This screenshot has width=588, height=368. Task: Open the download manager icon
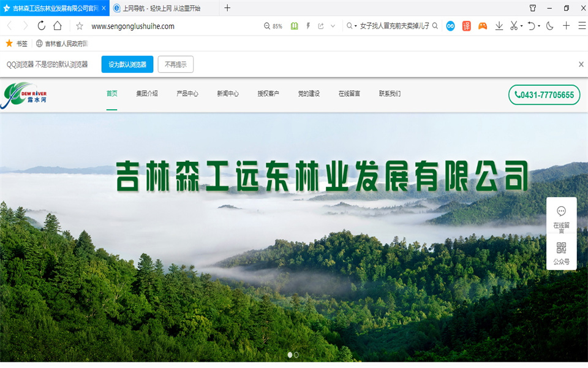click(500, 26)
